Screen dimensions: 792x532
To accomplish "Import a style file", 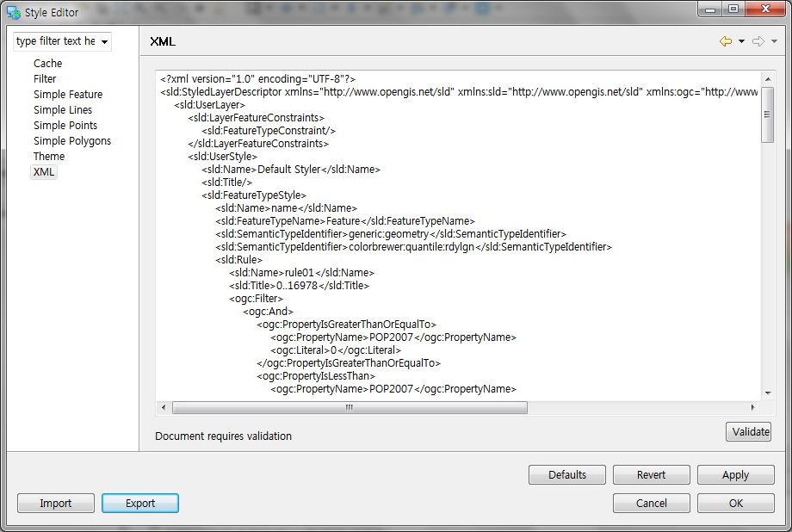I will 55,503.
